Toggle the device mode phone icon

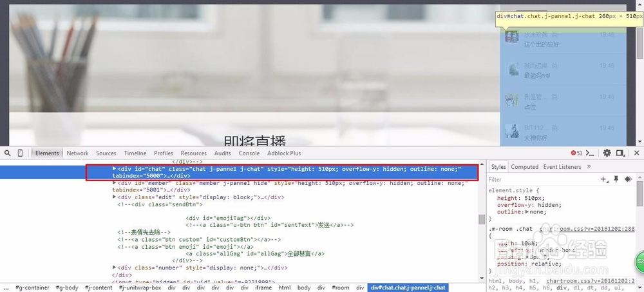[x=20, y=153]
